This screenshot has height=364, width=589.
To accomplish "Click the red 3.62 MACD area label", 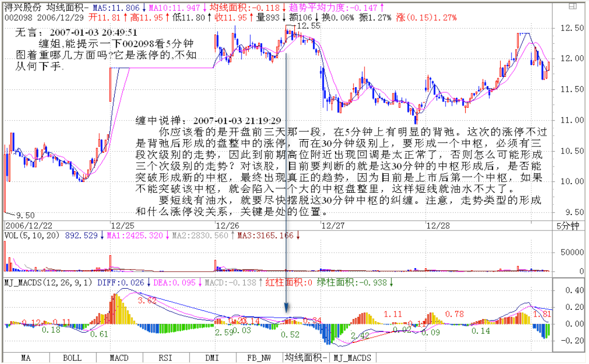I will pyautogui.click(x=147, y=300).
